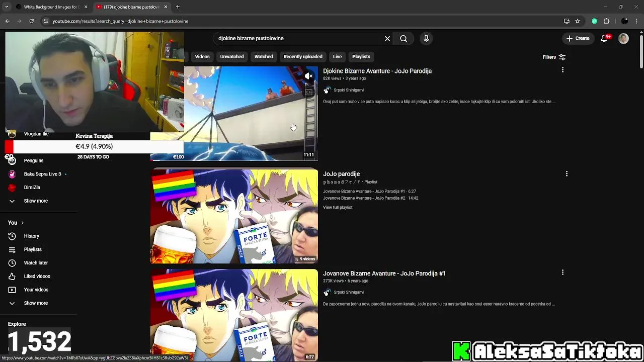Open the notifications bell

coord(605,38)
